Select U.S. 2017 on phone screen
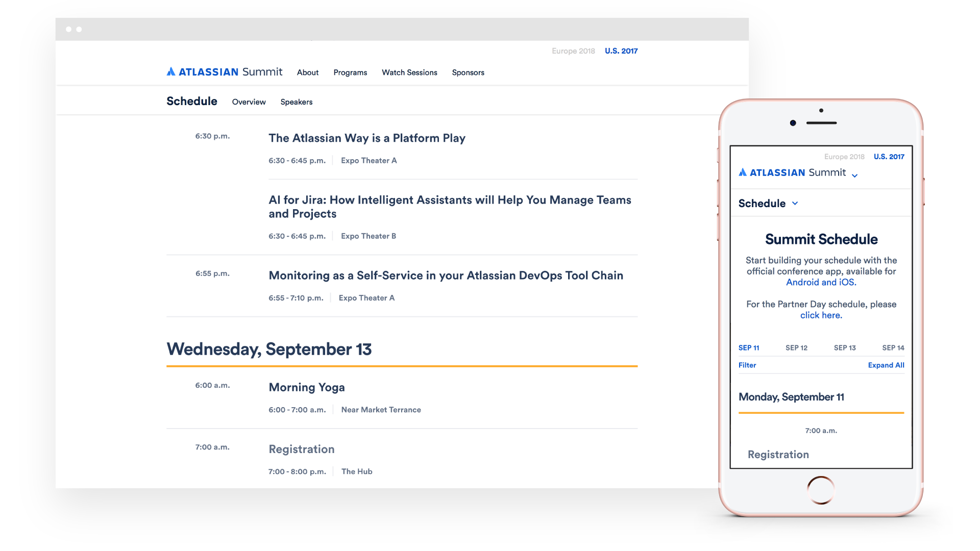980x551 pixels. (x=889, y=157)
